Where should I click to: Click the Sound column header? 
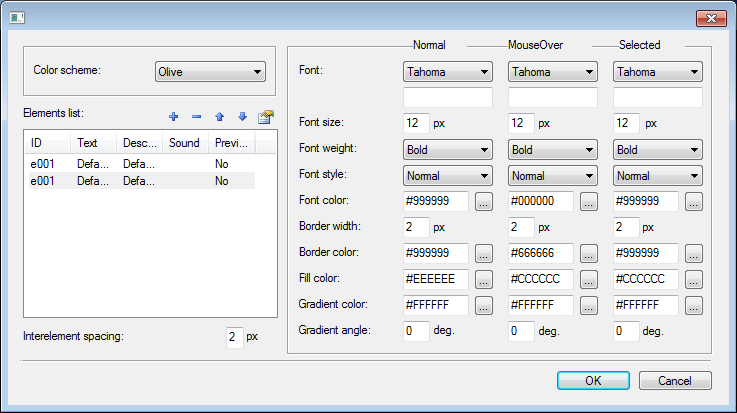186,143
